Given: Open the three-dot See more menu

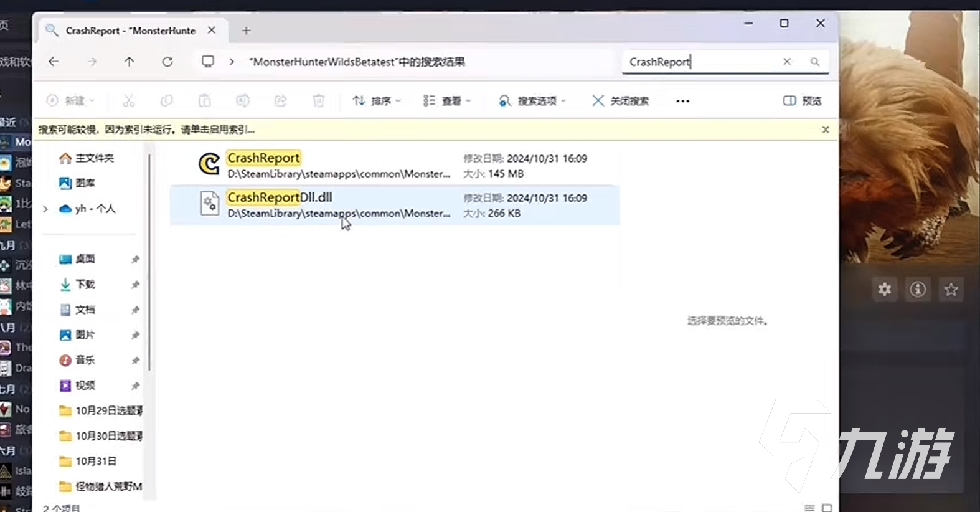Looking at the screenshot, I should (x=682, y=101).
